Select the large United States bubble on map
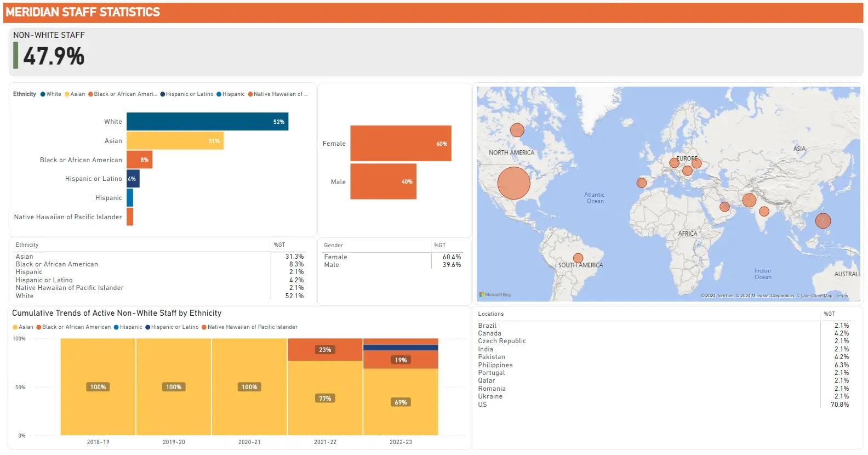Image resolution: width=868 pixels, height=455 pixels. [513, 183]
